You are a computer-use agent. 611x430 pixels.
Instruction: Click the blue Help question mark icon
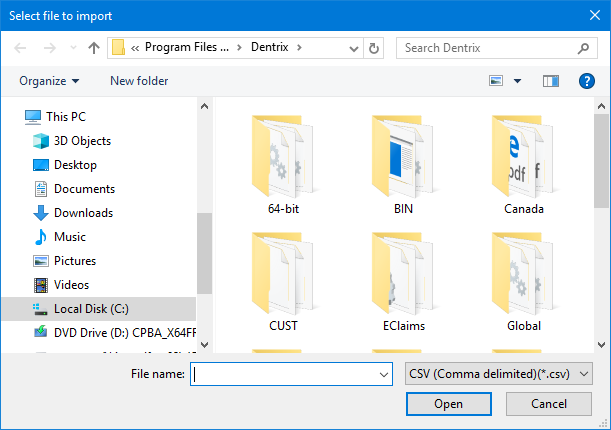[587, 81]
